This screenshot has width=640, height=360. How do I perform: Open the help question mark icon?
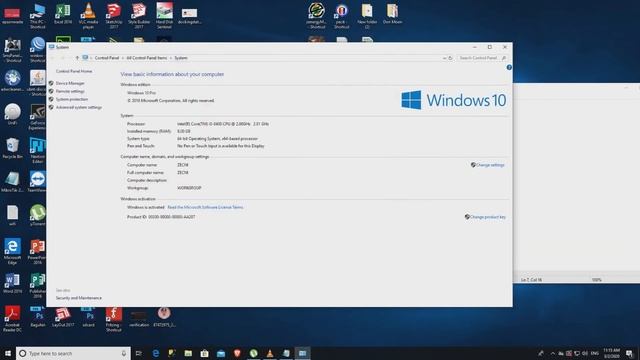point(509,67)
